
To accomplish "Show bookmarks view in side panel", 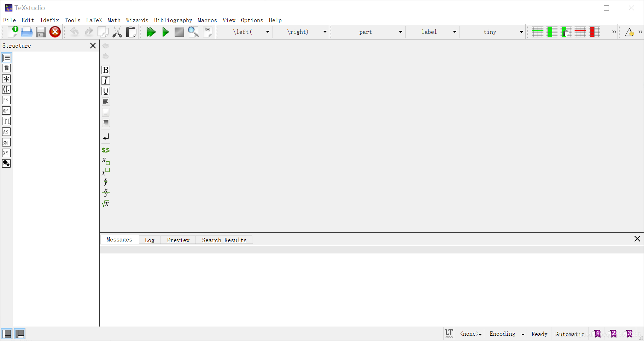I will click(x=6, y=68).
